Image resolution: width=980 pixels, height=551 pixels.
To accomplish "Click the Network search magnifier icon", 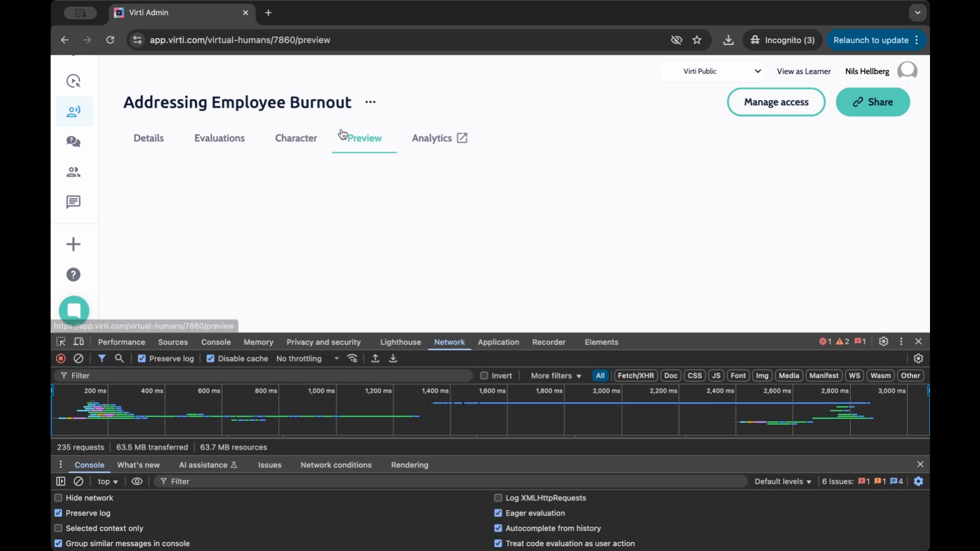I will tap(119, 359).
